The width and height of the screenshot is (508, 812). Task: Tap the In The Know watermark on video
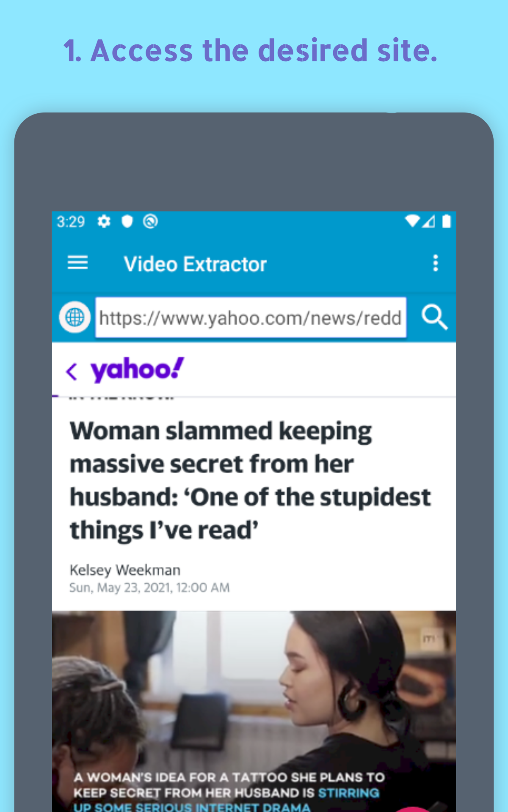(x=429, y=639)
